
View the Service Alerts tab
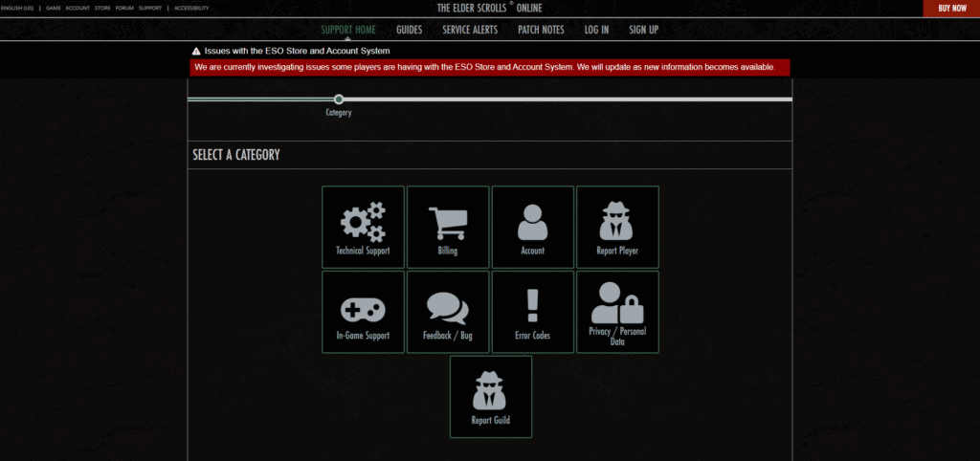(x=470, y=30)
